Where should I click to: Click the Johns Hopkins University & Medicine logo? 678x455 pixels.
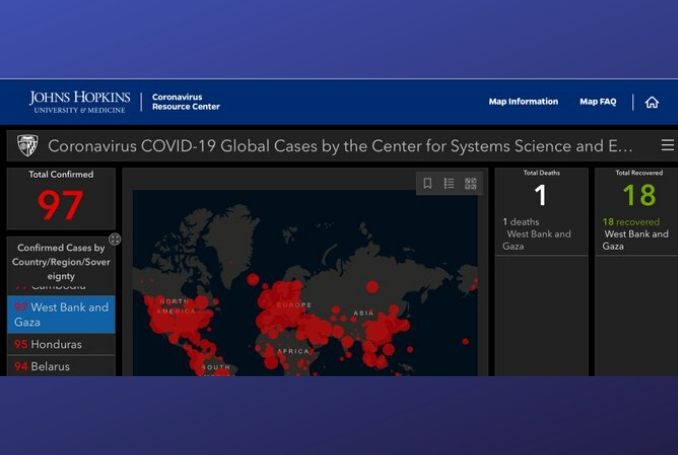(x=80, y=101)
